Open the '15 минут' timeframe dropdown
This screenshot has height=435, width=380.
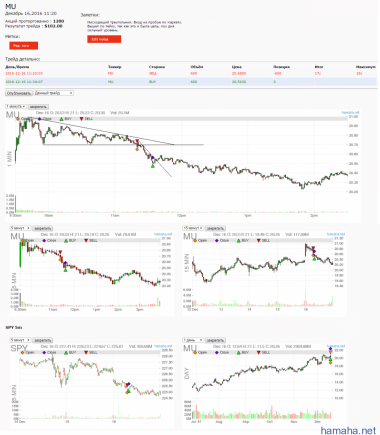pyautogui.click(x=193, y=228)
